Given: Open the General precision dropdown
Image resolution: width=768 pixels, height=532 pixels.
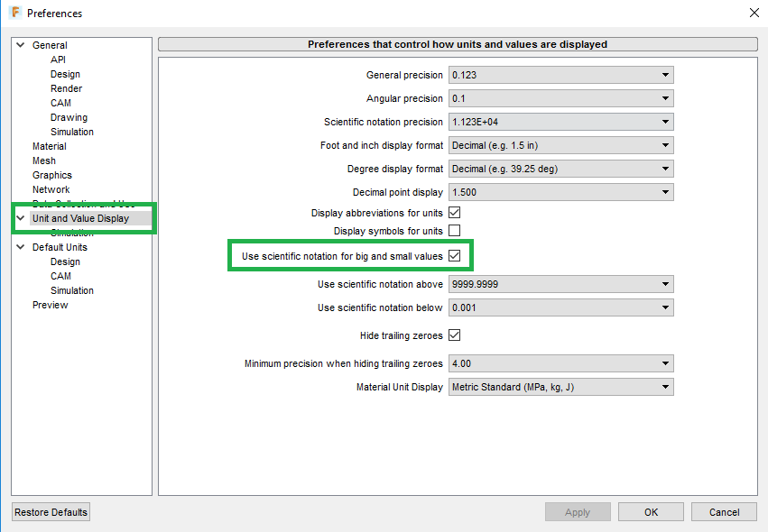Looking at the screenshot, I should (x=664, y=75).
